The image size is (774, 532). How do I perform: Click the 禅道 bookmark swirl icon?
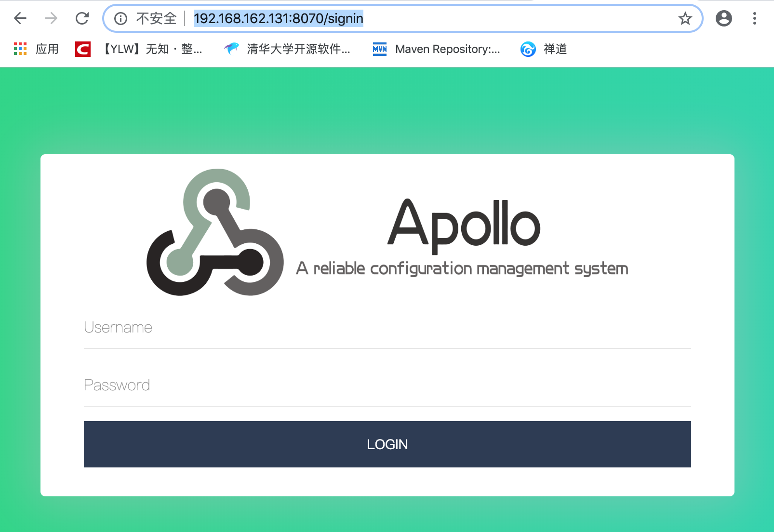click(x=528, y=49)
